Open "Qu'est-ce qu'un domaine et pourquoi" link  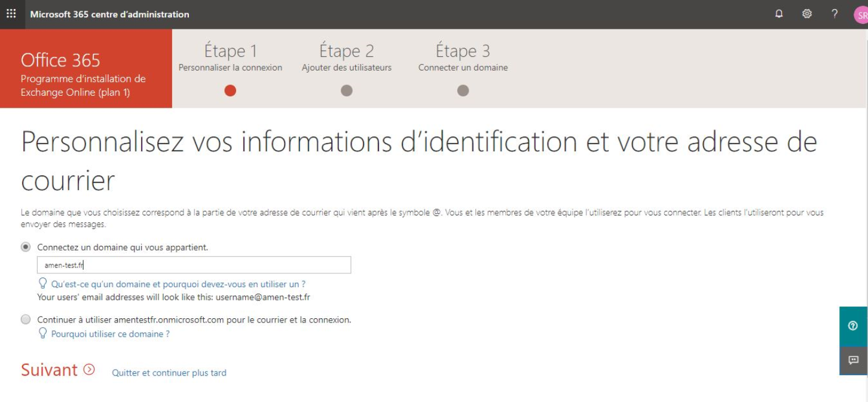[x=178, y=284]
